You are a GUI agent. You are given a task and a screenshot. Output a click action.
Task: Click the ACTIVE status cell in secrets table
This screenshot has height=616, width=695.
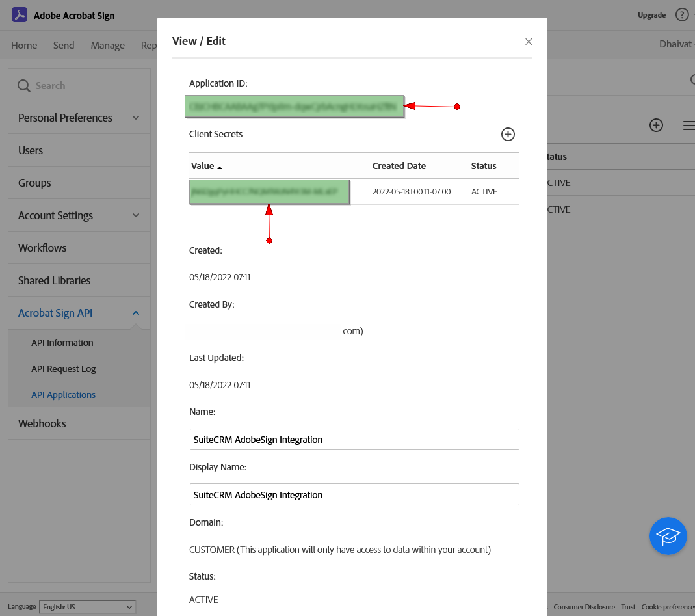[x=484, y=192]
